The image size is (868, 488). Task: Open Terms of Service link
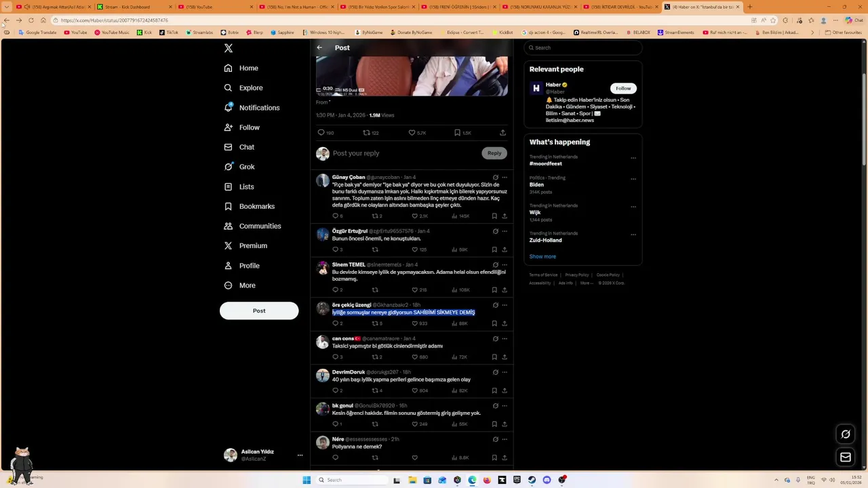click(543, 274)
